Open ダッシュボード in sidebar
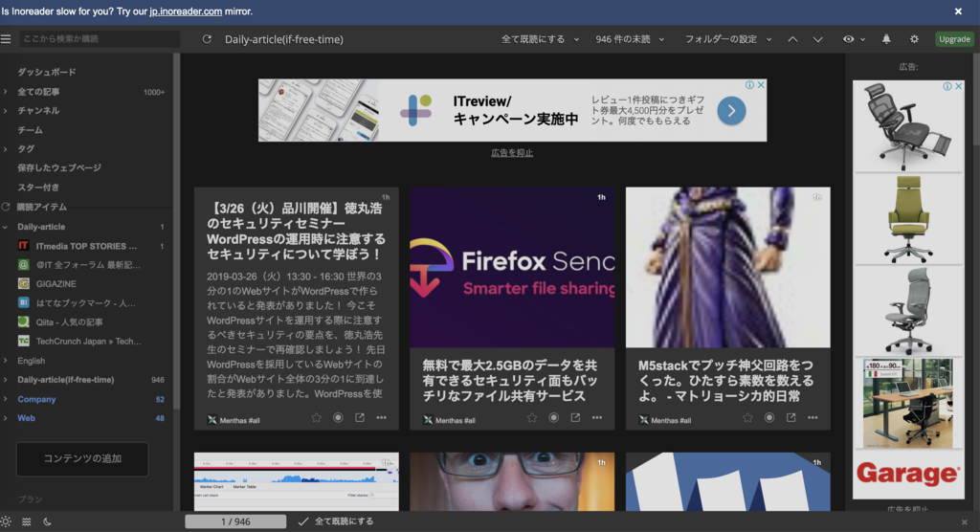The height and width of the screenshot is (532, 980). (x=46, y=72)
